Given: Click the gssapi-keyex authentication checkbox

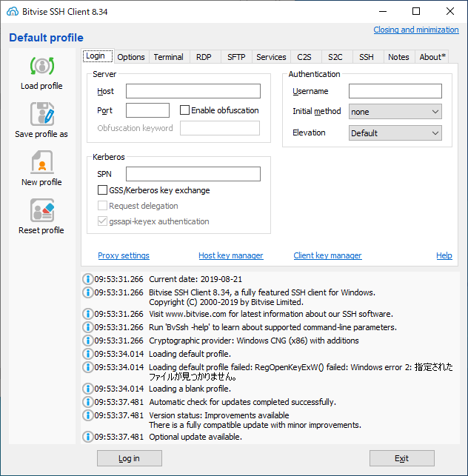Looking at the screenshot, I should (x=102, y=221).
